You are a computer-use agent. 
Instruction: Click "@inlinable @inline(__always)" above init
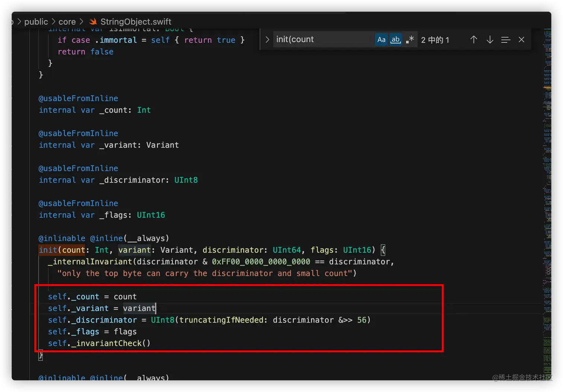(x=104, y=238)
